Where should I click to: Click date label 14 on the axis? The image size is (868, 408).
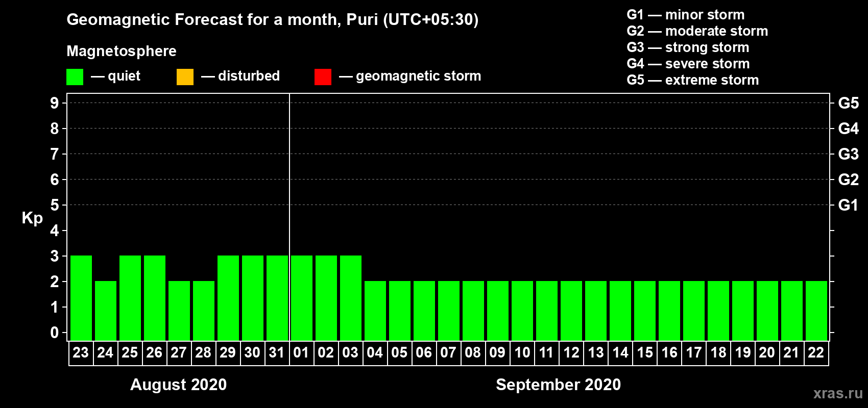click(x=620, y=353)
